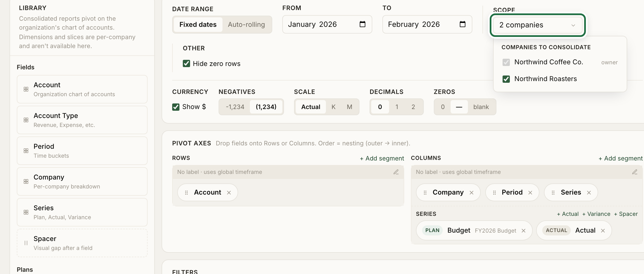Select the Period field card in the library

82,151
